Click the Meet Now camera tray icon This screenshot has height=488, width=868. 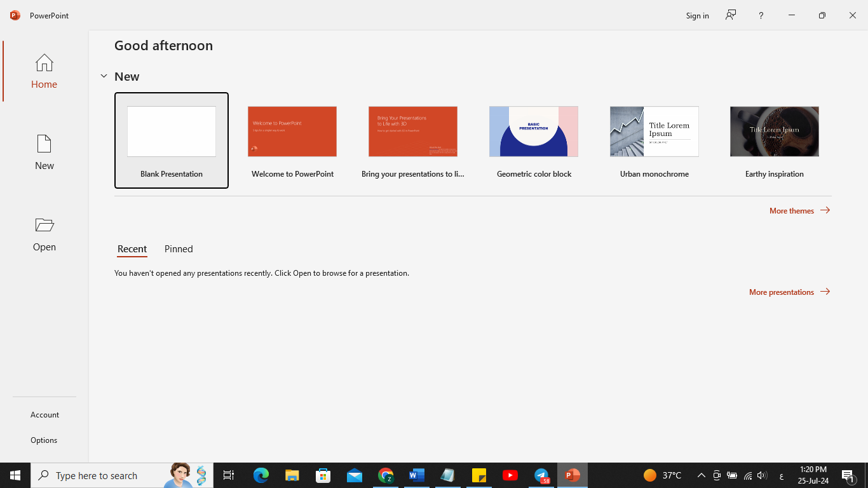point(717,475)
